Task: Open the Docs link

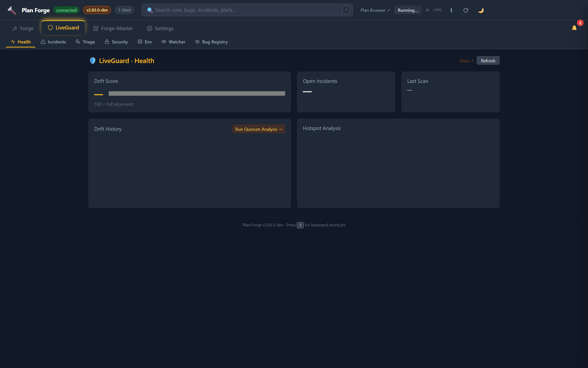Action: (466, 61)
